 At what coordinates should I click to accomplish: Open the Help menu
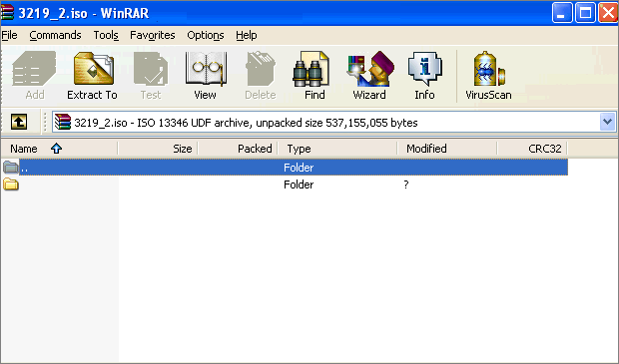pyautogui.click(x=247, y=35)
